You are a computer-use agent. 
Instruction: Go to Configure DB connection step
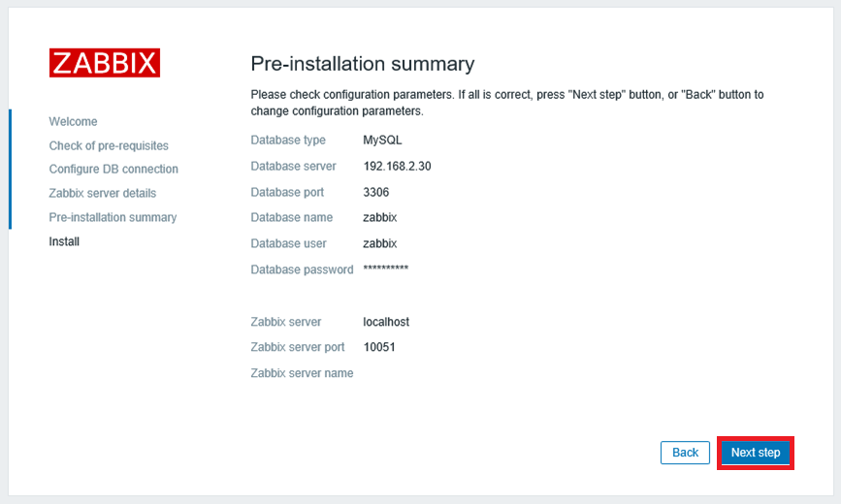pos(113,169)
